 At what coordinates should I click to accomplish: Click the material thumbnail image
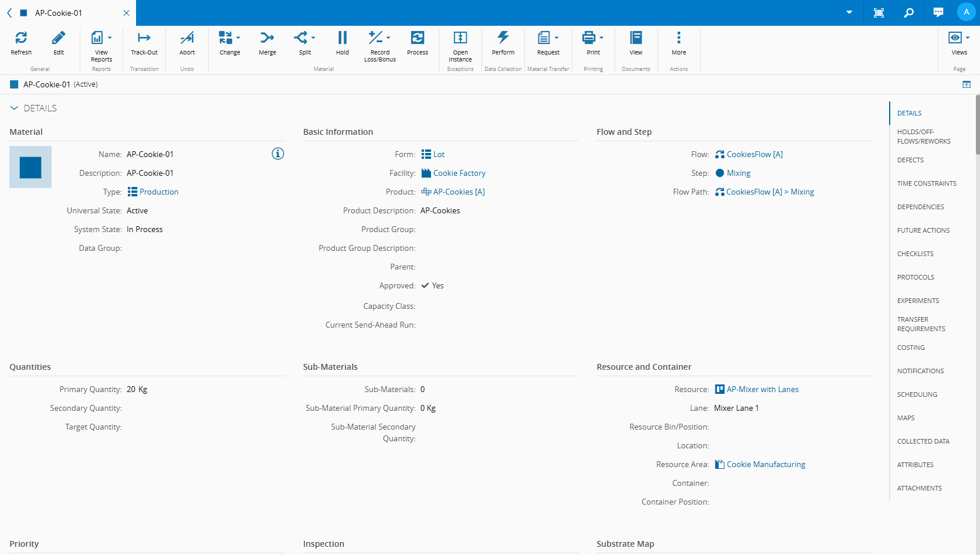coord(30,167)
